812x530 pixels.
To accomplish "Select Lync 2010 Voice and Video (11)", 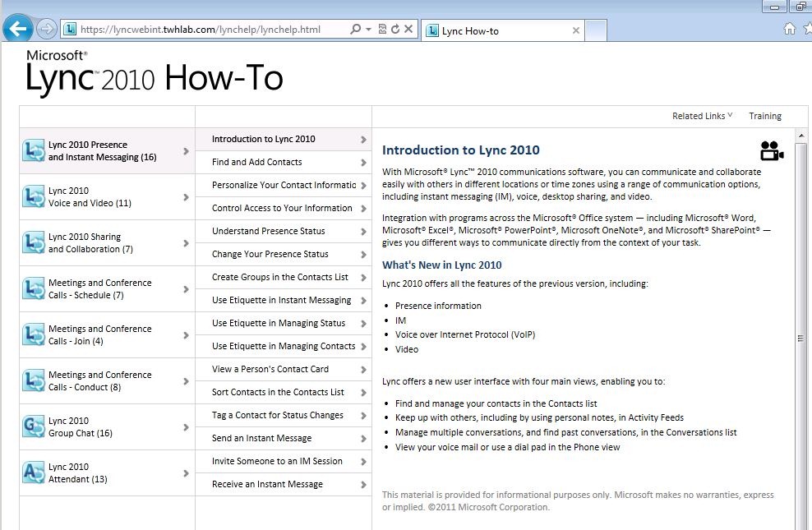I will [x=107, y=196].
